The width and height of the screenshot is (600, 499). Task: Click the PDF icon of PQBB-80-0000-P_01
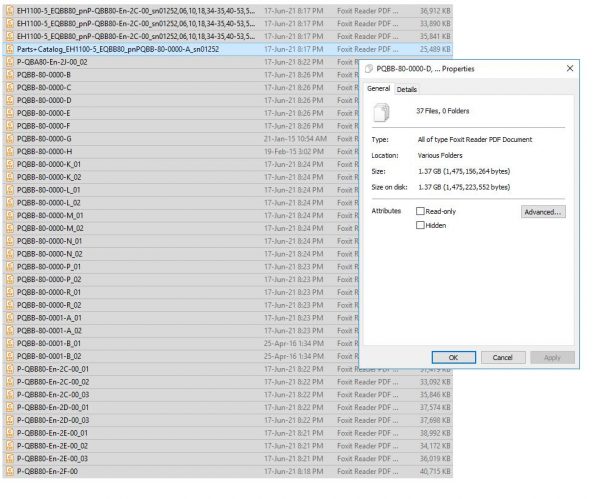10,267
